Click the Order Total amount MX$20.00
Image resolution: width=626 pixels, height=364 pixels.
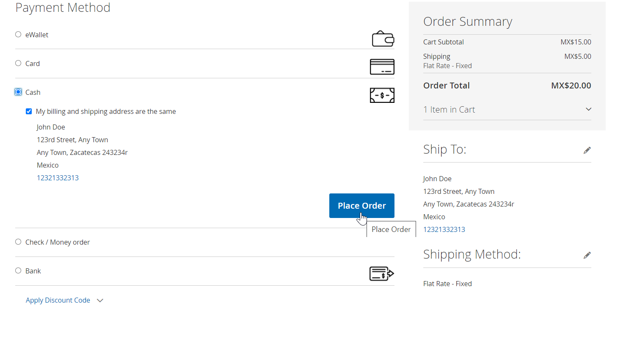571,86
